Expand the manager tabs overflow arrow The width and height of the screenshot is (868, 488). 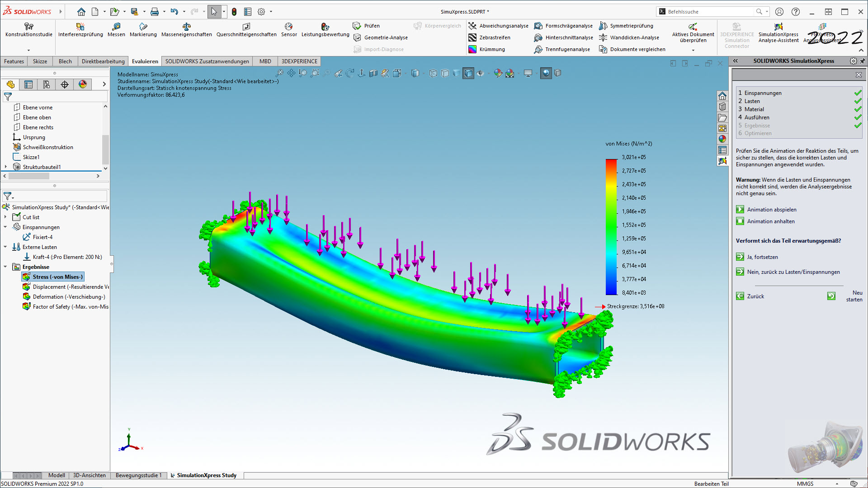(104, 84)
